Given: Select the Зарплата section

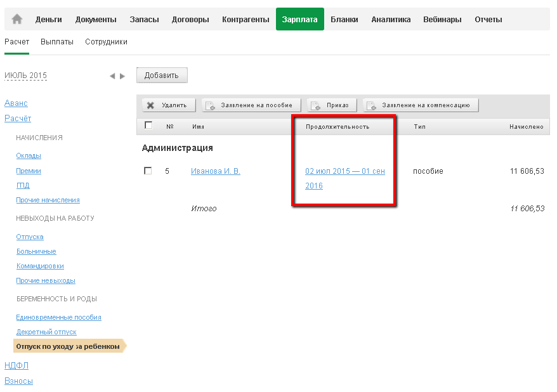Looking at the screenshot, I should (300, 19).
